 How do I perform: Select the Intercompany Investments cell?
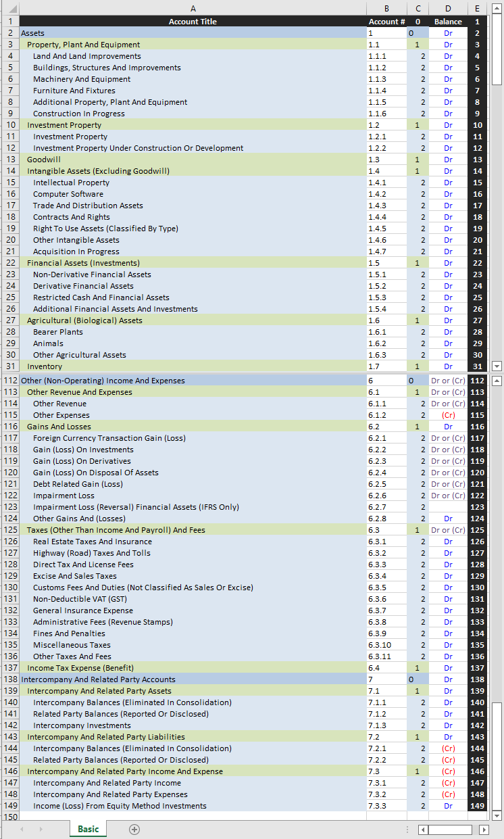[x=193, y=725]
